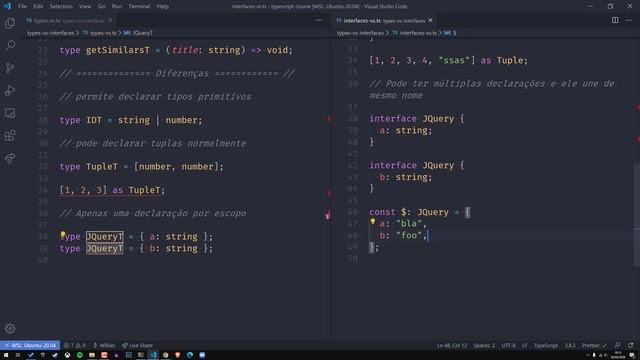
Task: Open the LF end-of-line picker
Action: [x=524, y=345]
